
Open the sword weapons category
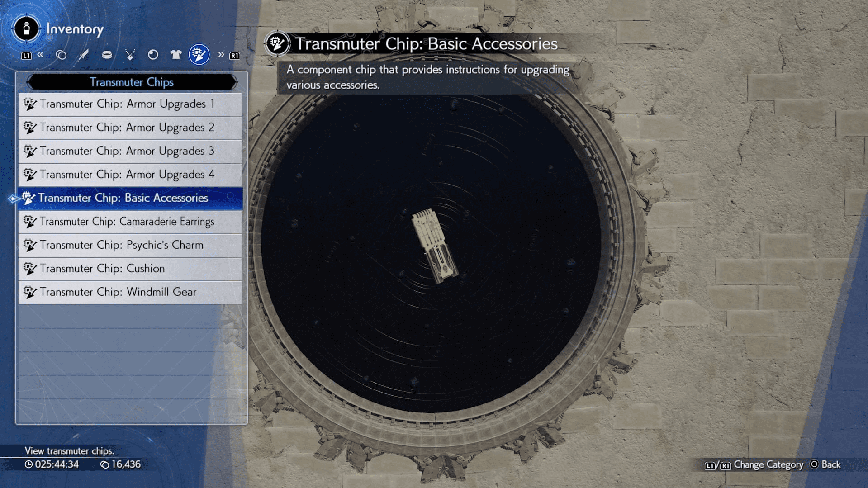[x=83, y=55]
